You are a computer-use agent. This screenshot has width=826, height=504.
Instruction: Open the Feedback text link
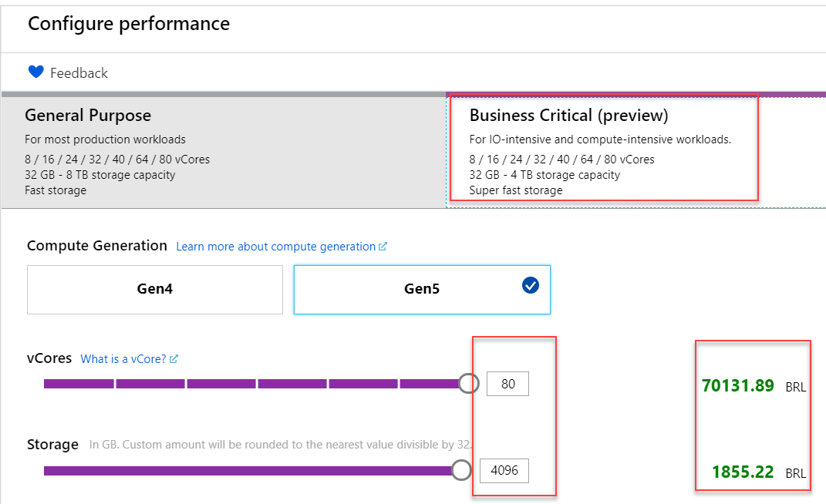pos(79,73)
